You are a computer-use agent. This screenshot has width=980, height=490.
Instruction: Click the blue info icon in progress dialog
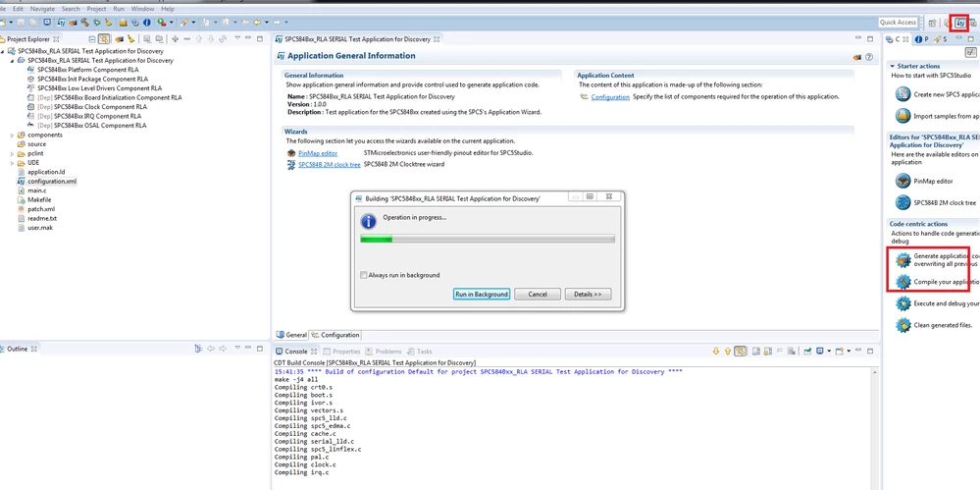pyautogui.click(x=369, y=221)
